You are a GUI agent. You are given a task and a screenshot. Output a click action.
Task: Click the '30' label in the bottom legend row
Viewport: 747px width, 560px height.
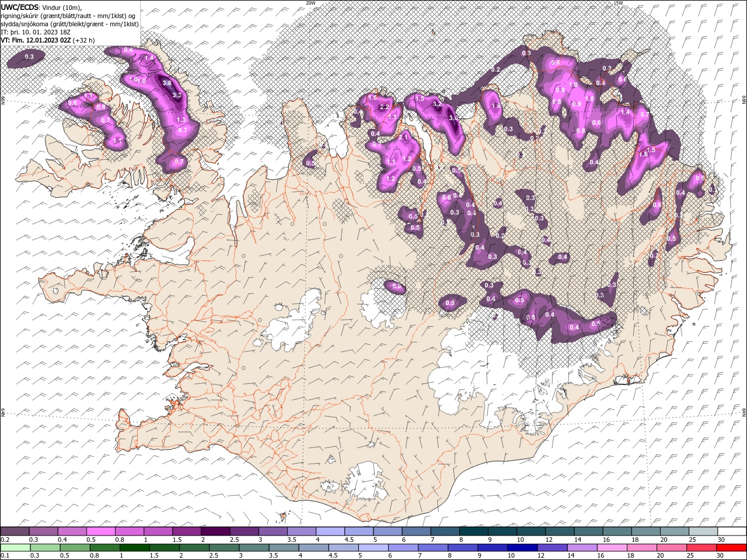720,556
